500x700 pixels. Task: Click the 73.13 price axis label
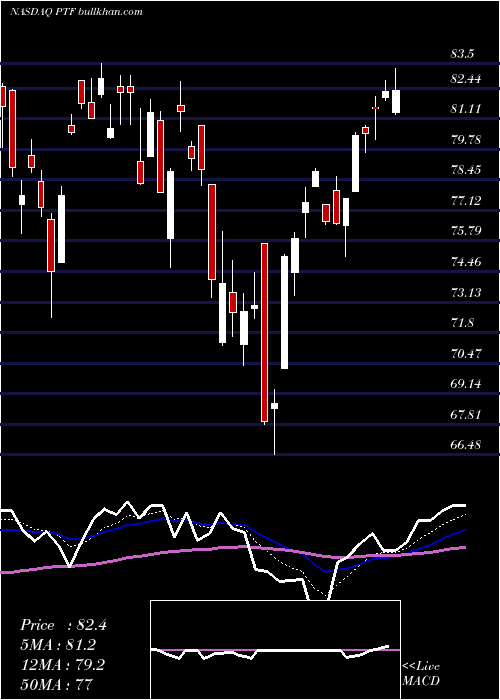tap(466, 292)
